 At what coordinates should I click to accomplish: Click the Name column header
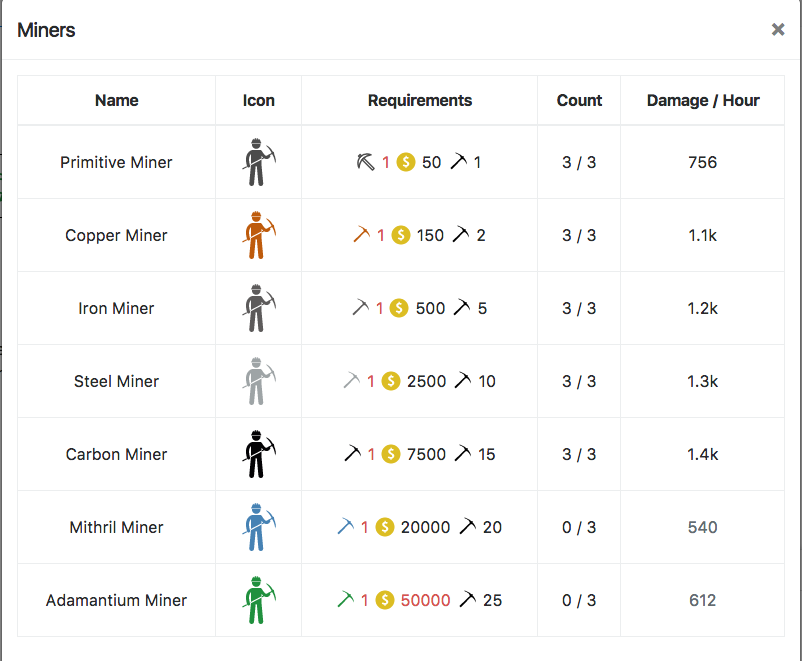116,100
